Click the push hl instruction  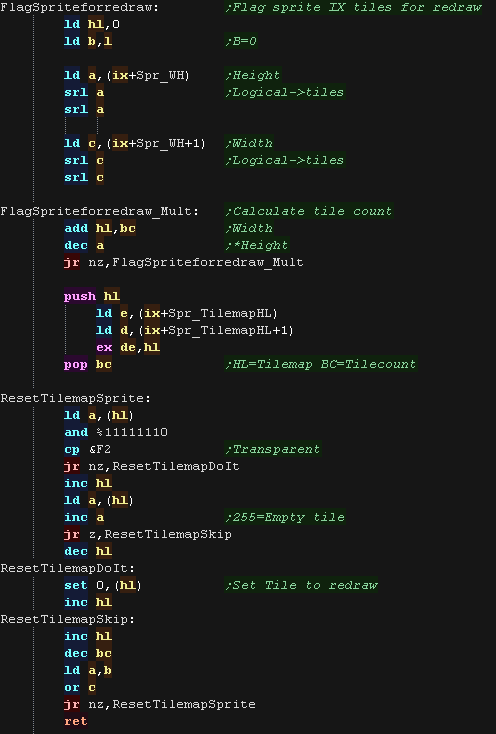tap(92, 296)
